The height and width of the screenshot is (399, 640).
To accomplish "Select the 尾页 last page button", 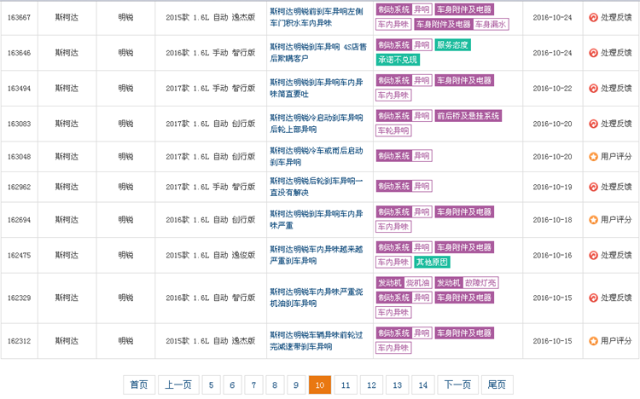I will (497, 385).
